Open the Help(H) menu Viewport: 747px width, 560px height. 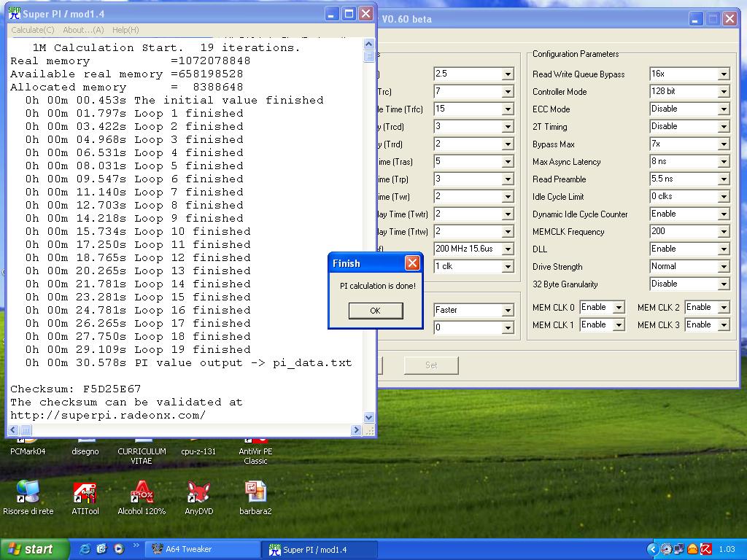tap(125, 29)
